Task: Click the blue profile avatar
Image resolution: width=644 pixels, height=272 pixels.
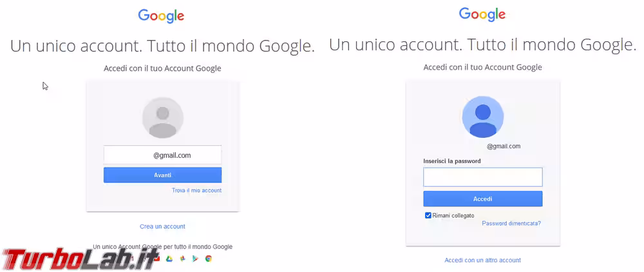Action: (483, 117)
